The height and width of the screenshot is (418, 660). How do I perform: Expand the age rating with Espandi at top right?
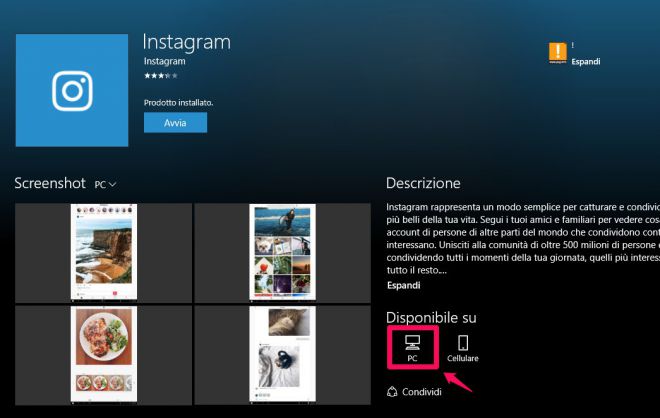pos(585,62)
